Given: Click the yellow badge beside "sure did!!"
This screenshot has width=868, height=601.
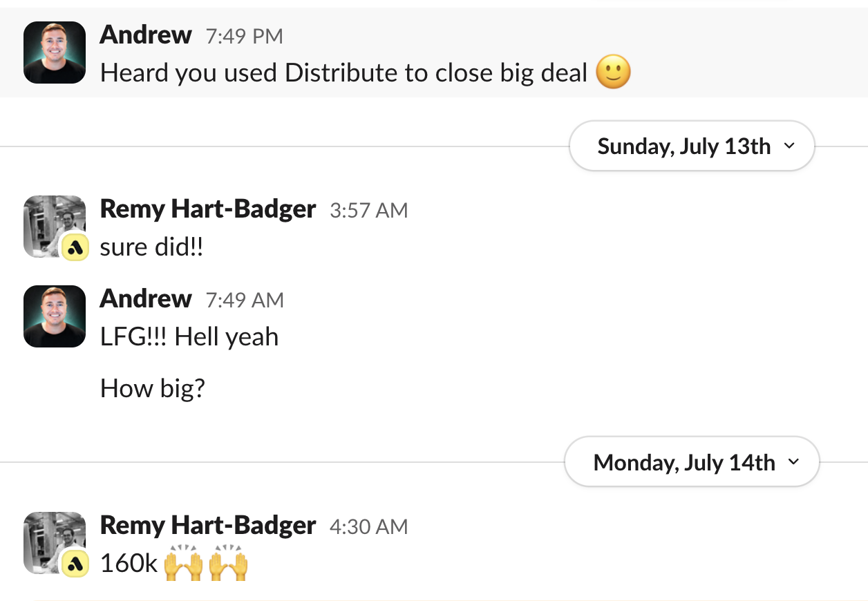Looking at the screenshot, I should point(75,247).
